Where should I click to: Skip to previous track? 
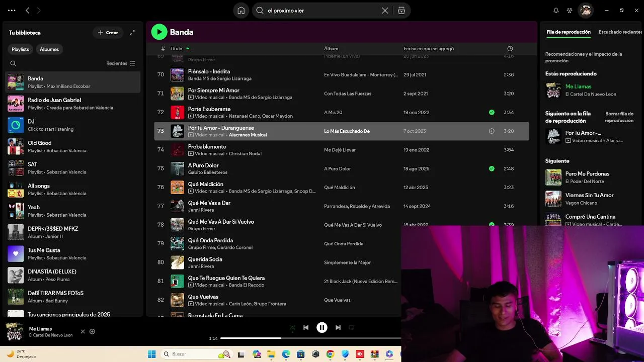(306, 327)
